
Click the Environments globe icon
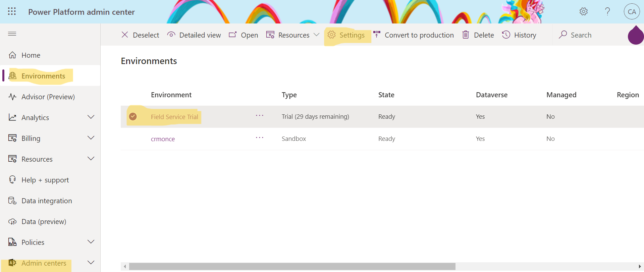[12, 76]
